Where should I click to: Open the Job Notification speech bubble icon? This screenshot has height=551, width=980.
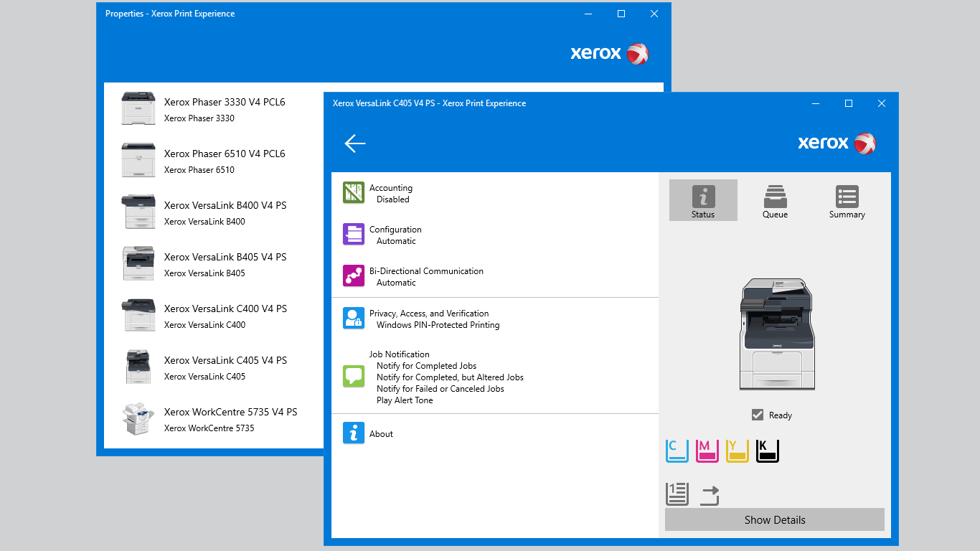pos(354,376)
